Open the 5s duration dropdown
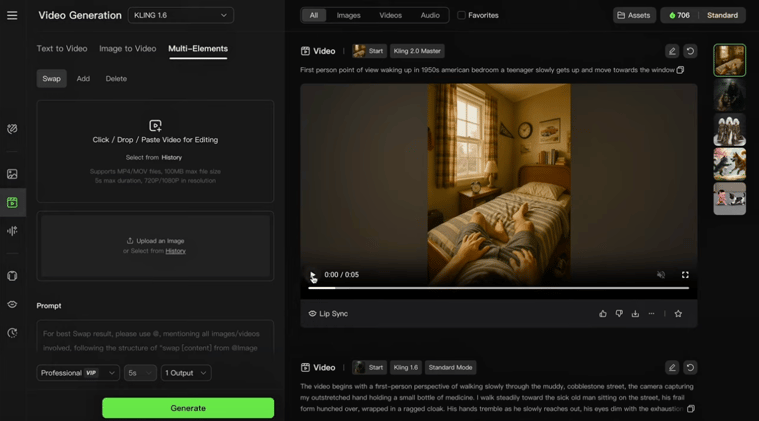Viewport: 759px width, 421px height. coord(140,373)
